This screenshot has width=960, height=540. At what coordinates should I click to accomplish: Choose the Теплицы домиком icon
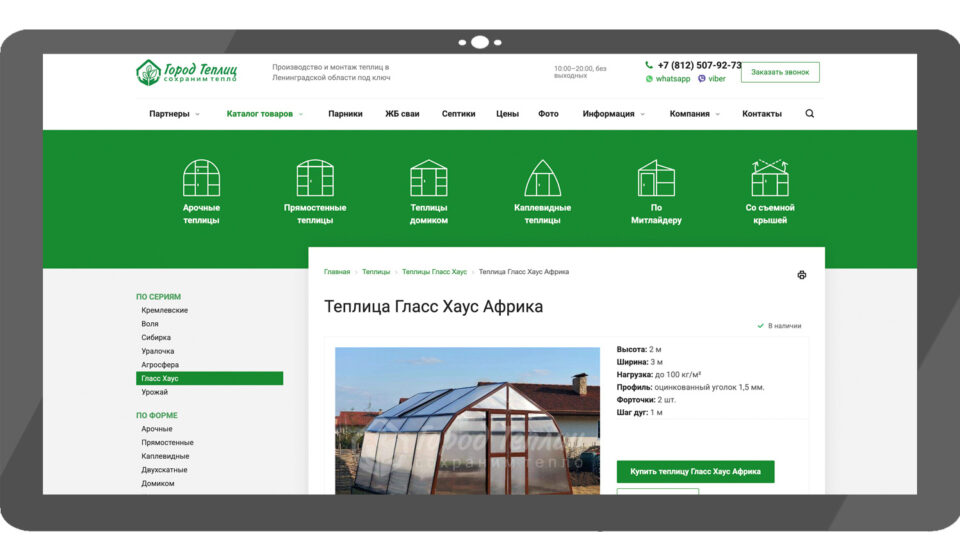(x=429, y=178)
